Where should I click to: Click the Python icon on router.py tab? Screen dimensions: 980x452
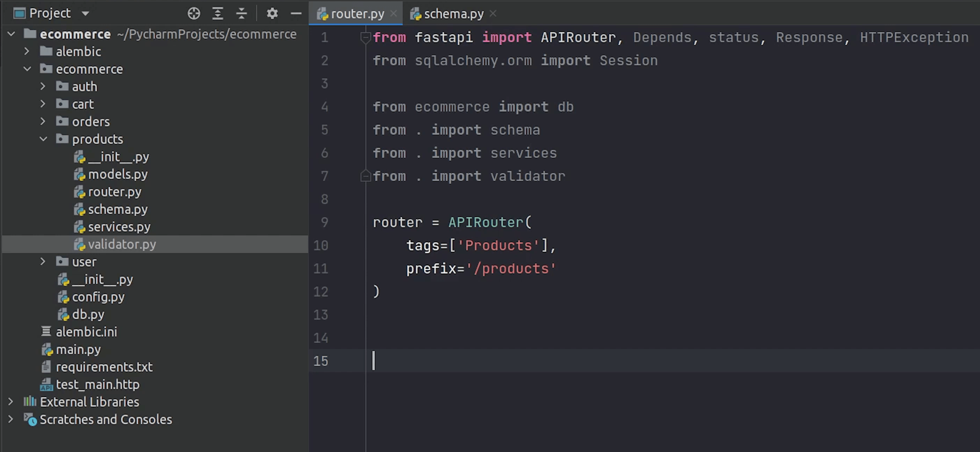point(322,14)
